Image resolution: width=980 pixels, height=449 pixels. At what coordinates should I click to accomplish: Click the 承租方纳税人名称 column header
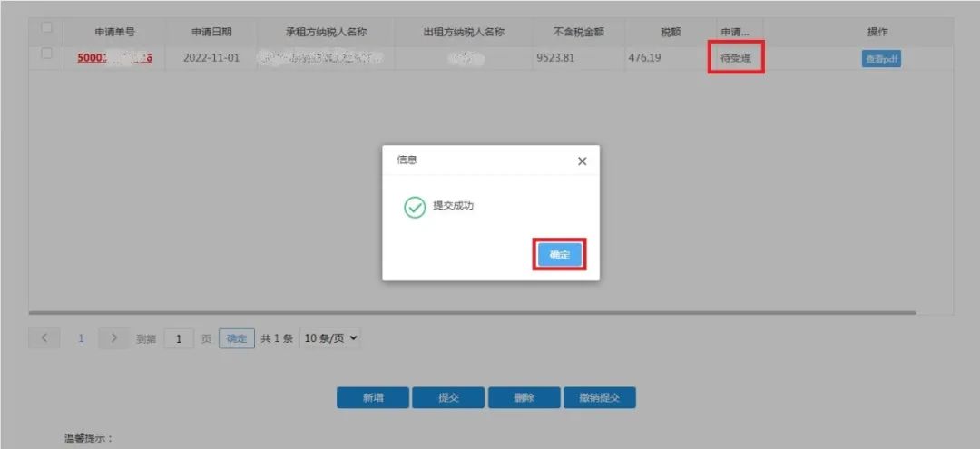[326, 32]
